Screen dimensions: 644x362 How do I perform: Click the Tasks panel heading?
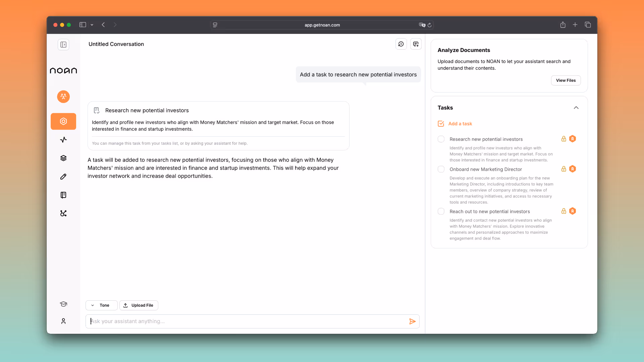click(x=445, y=108)
